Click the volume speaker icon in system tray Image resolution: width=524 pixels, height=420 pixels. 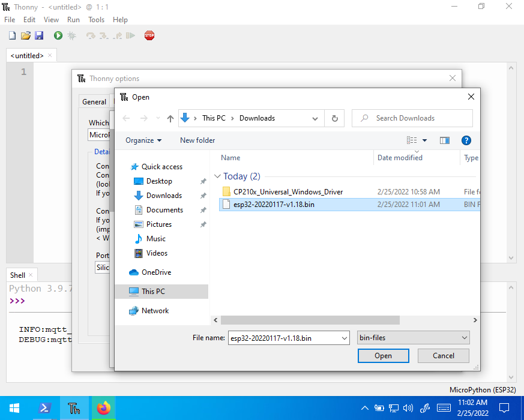click(x=408, y=408)
